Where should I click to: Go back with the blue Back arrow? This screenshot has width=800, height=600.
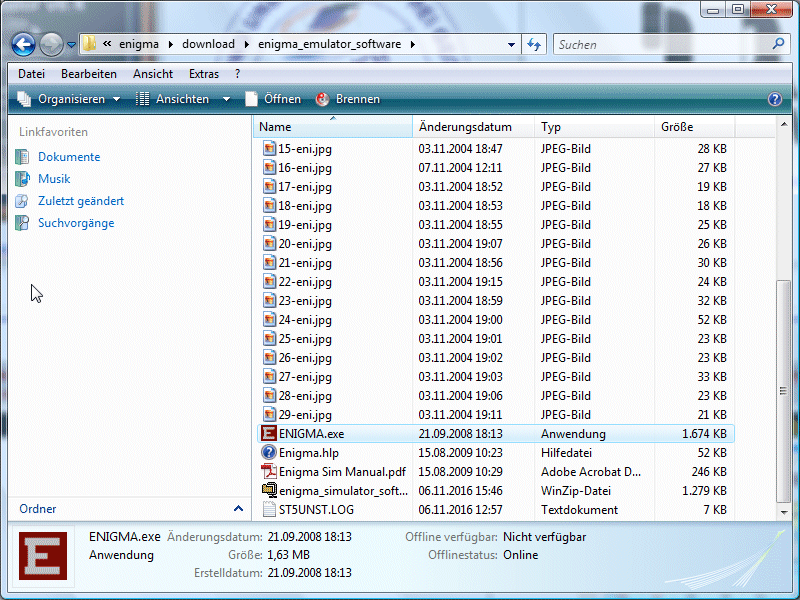[x=23, y=44]
